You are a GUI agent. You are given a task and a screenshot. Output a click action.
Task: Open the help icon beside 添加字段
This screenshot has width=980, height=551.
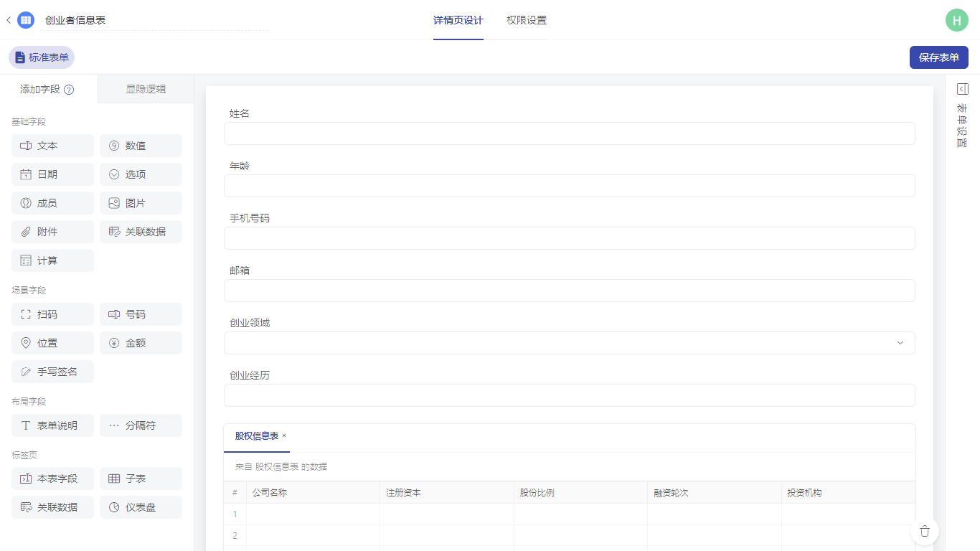[69, 90]
